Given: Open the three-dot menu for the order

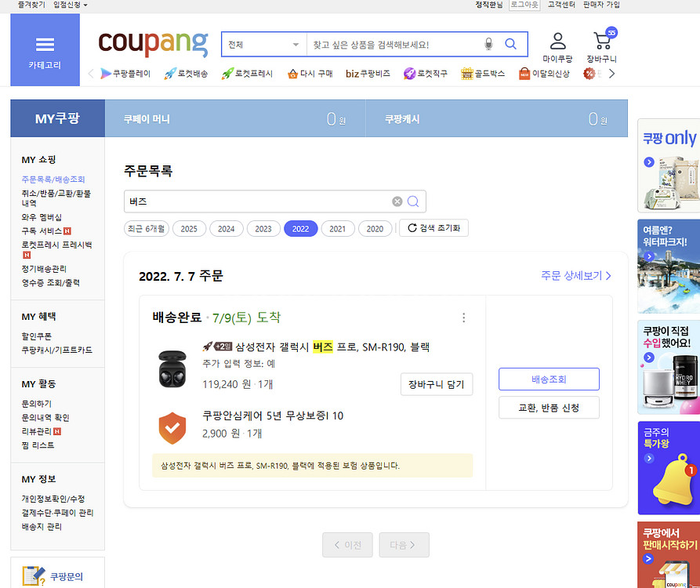Looking at the screenshot, I should (464, 318).
